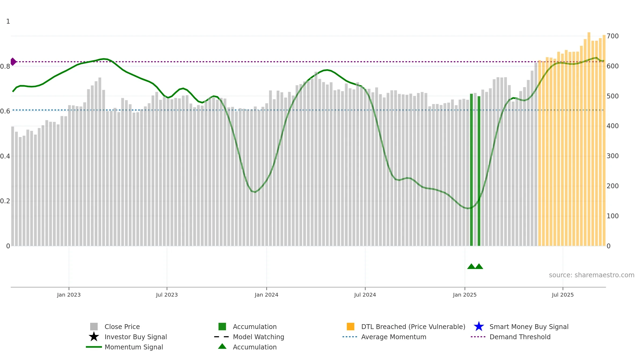
Task: Click the Model Watching legend label
Action: point(258,337)
